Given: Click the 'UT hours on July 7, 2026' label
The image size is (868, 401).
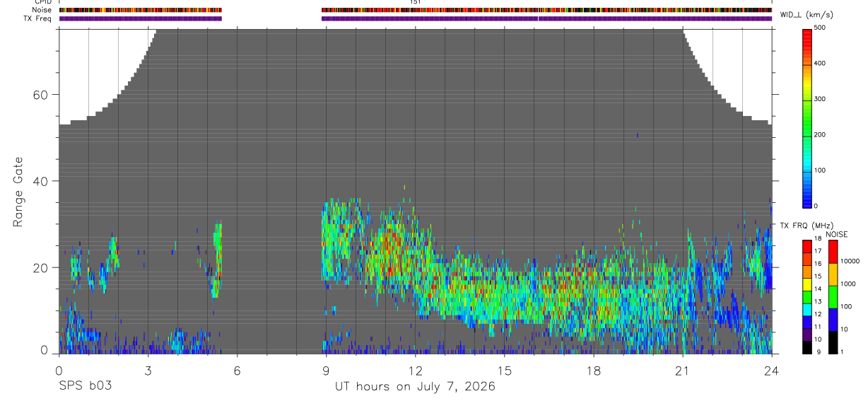Looking at the screenshot, I should [415, 387].
